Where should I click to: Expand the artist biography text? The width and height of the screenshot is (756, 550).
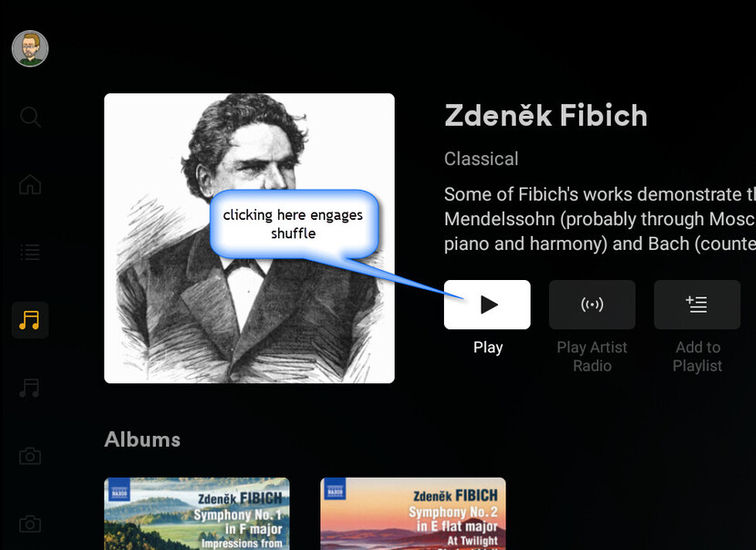click(x=600, y=219)
